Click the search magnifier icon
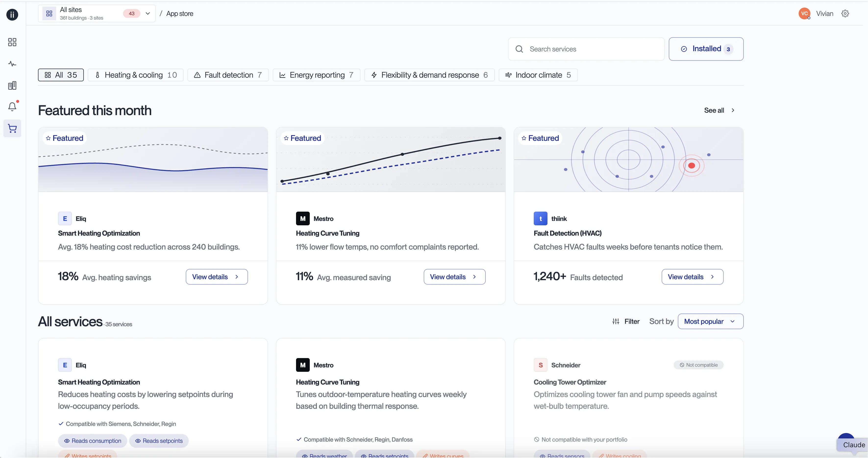868x458 pixels. tap(519, 49)
